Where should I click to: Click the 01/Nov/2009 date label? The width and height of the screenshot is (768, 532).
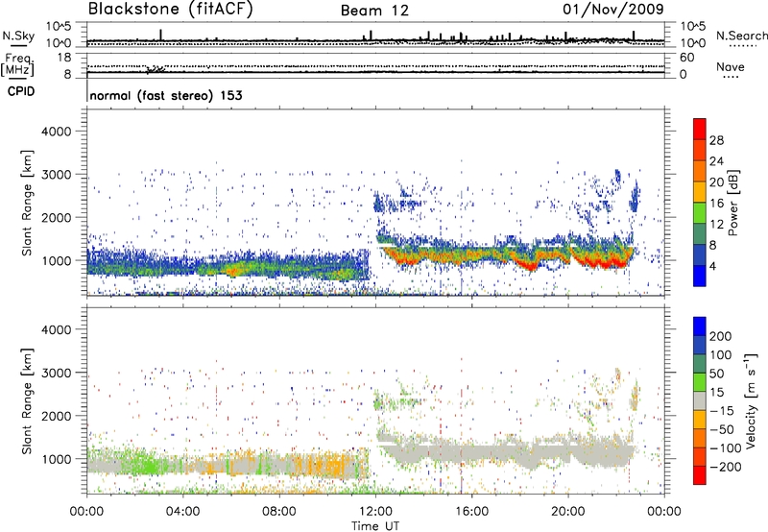coord(613,9)
